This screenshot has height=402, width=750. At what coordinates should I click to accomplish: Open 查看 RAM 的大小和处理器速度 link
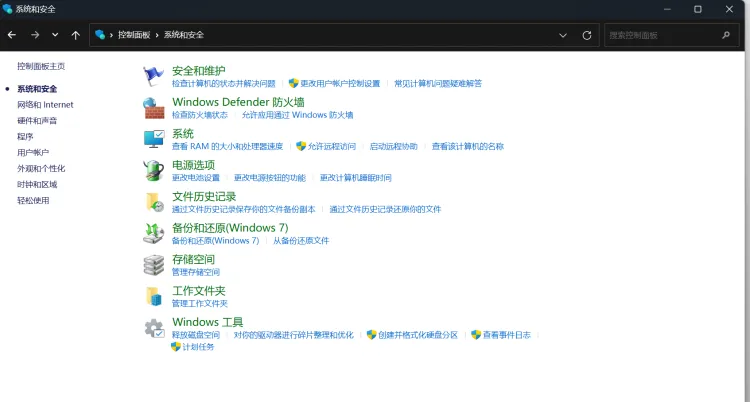[228, 146]
